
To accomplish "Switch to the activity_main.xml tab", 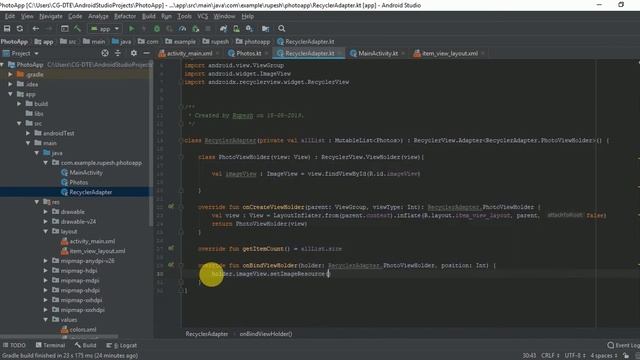I will click(x=189, y=53).
